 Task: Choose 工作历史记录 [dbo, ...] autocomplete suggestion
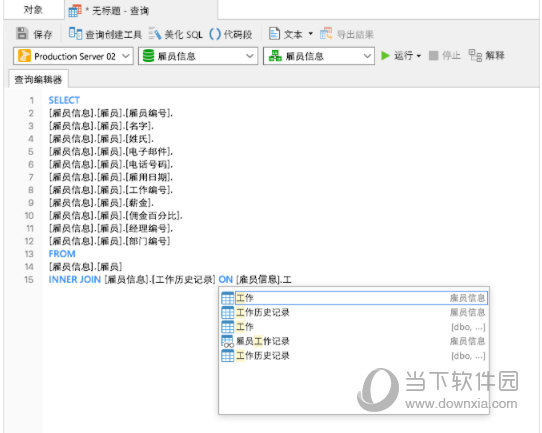point(354,356)
